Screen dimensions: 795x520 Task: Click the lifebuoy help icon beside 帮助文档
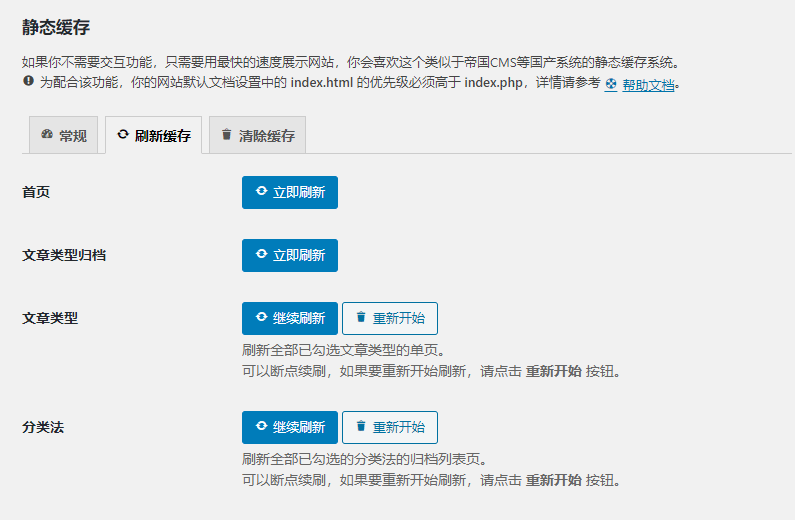611,84
